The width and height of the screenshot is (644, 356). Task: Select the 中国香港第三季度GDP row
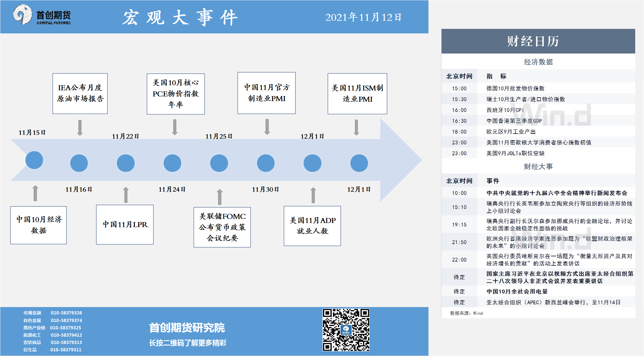pyautogui.click(x=538, y=121)
